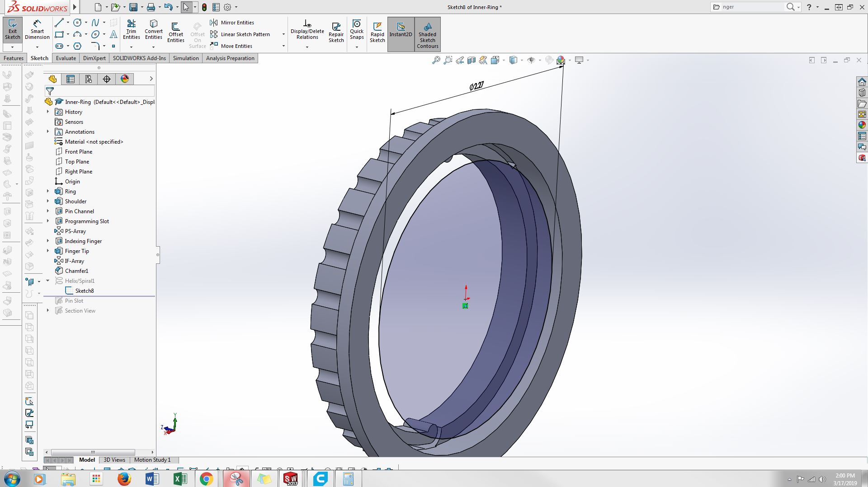Open the Appearances task pane icon
This screenshot has width=868, height=487.
[862, 125]
